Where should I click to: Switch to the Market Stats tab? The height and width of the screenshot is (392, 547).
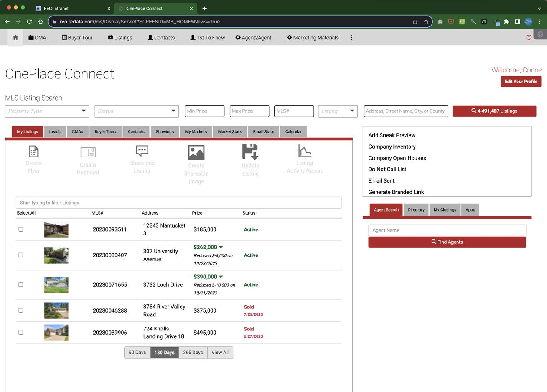point(230,131)
